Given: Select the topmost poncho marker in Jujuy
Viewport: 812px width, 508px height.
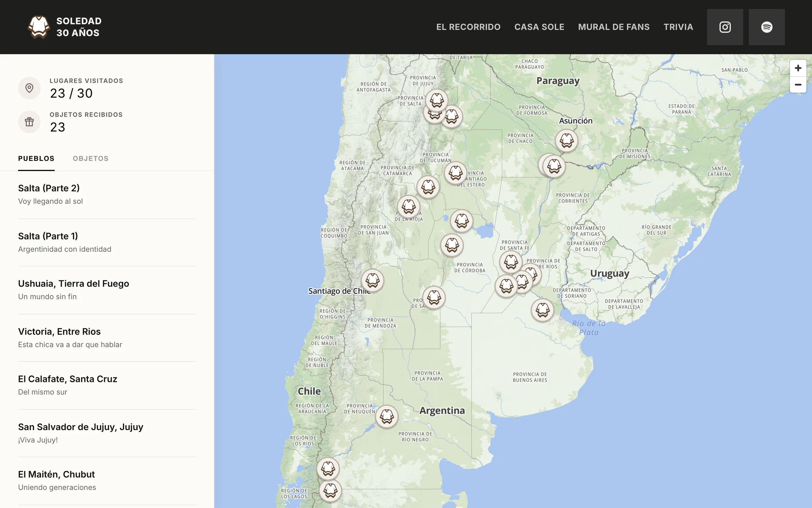Looking at the screenshot, I should point(437,100).
